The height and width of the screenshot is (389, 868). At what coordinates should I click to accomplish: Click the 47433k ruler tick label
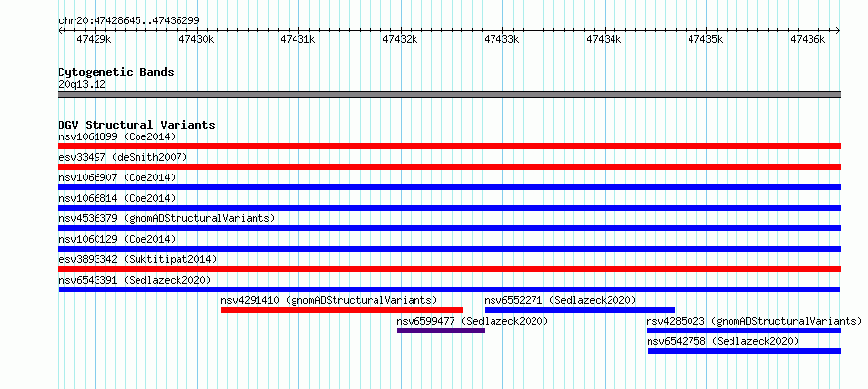[502, 39]
